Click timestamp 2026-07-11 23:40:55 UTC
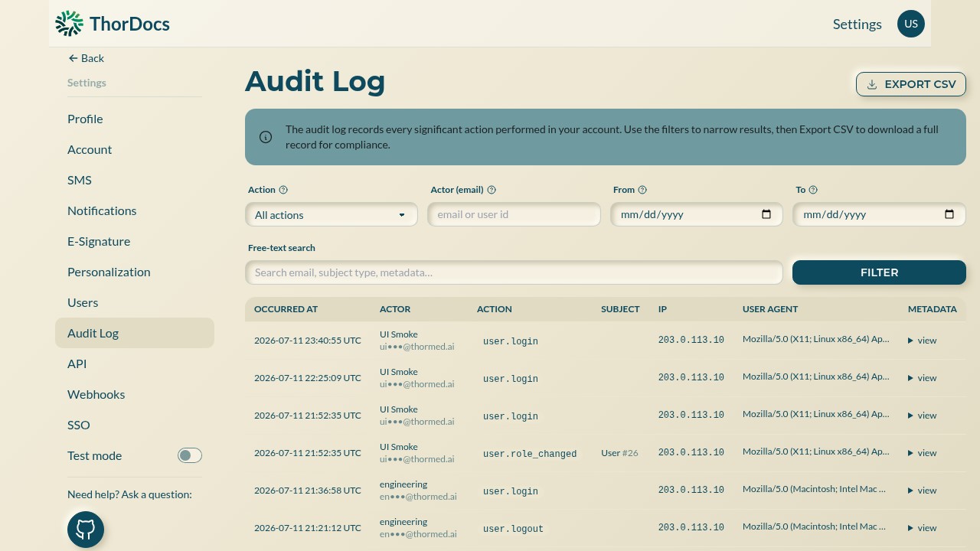Image resolution: width=980 pixels, height=551 pixels. [x=308, y=341]
